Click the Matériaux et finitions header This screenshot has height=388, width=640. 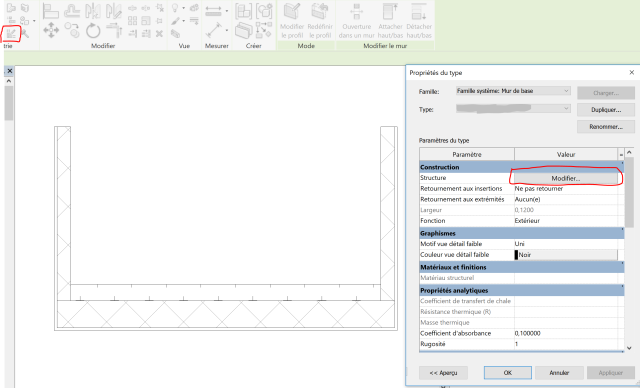[521, 267]
